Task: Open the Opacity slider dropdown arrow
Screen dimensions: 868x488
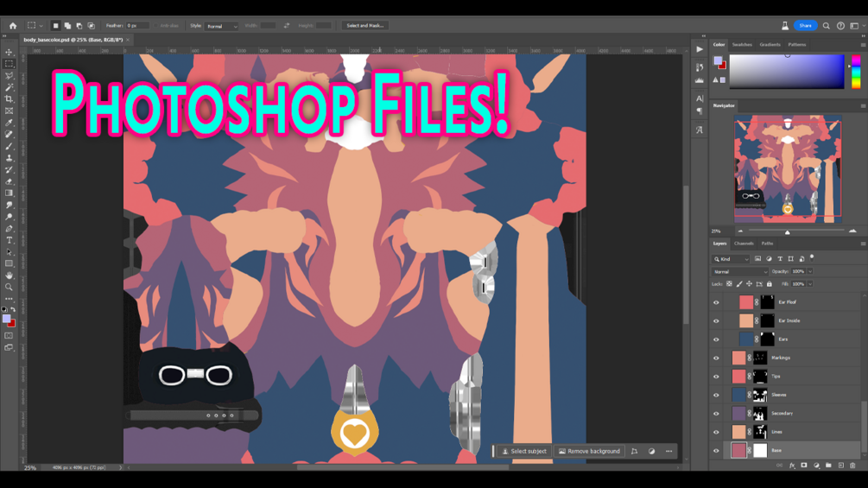Action: (x=810, y=272)
